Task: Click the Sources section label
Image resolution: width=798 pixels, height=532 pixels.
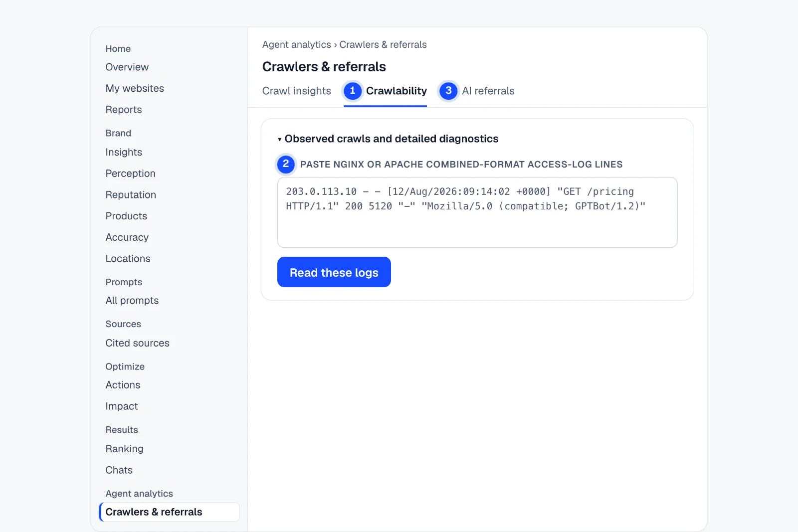Action: (x=123, y=324)
